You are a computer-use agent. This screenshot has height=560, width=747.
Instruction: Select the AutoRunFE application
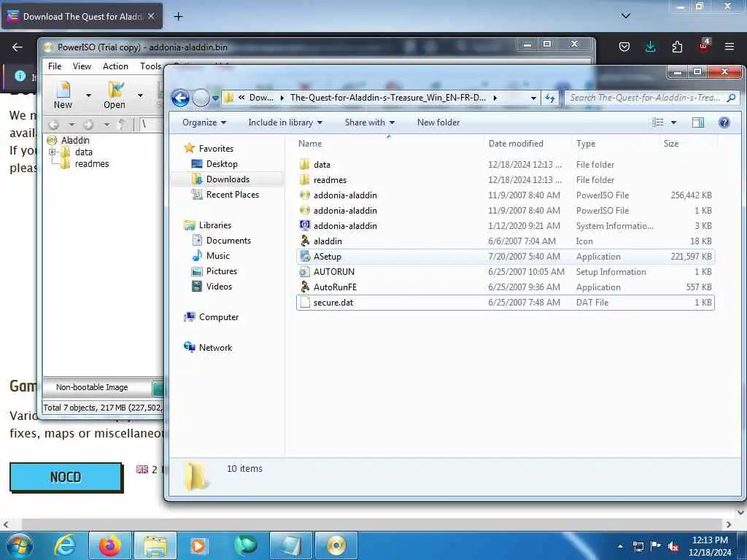tap(506, 287)
